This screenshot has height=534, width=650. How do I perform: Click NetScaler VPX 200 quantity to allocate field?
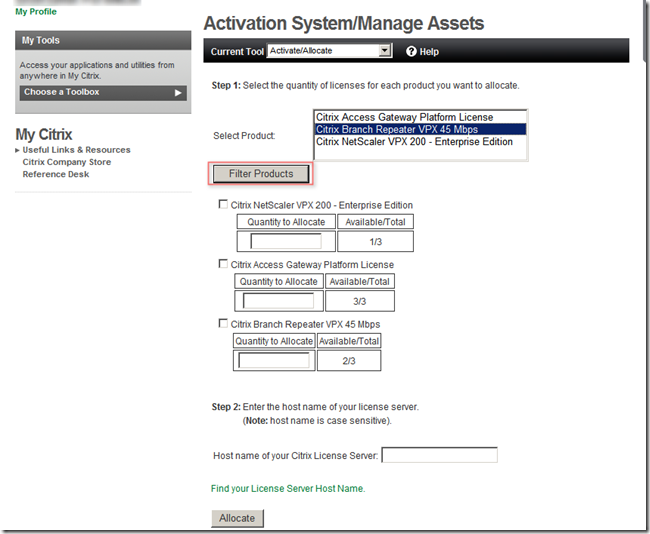(286, 241)
